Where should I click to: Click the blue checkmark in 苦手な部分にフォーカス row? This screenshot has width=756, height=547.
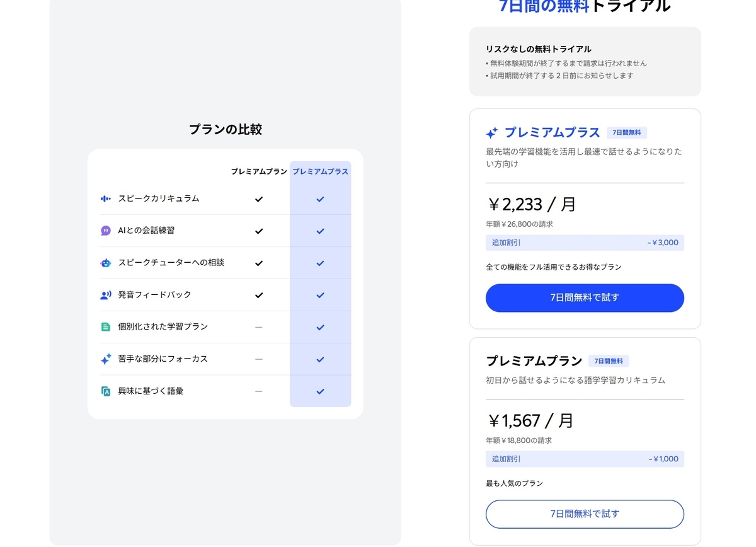coord(320,360)
